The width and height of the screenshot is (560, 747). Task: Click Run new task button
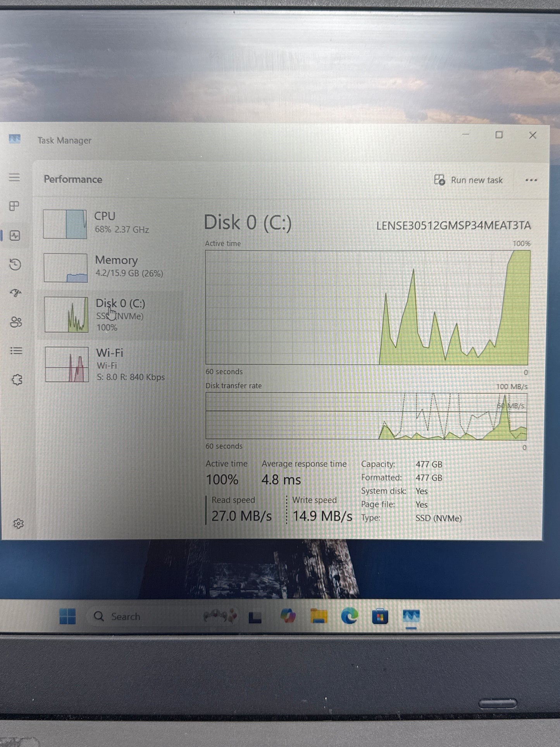(468, 180)
